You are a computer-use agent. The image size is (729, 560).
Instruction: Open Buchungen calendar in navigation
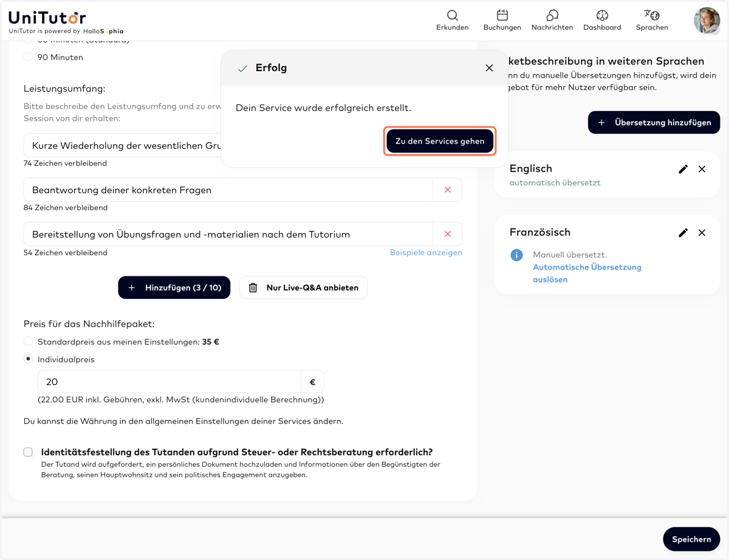click(502, 20)
